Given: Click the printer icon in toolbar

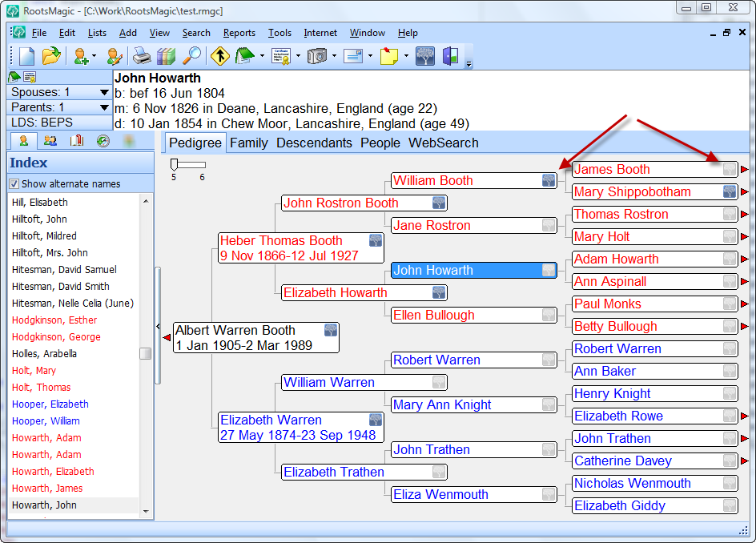Looking at the screenshot, I should (x=142, y=56).
